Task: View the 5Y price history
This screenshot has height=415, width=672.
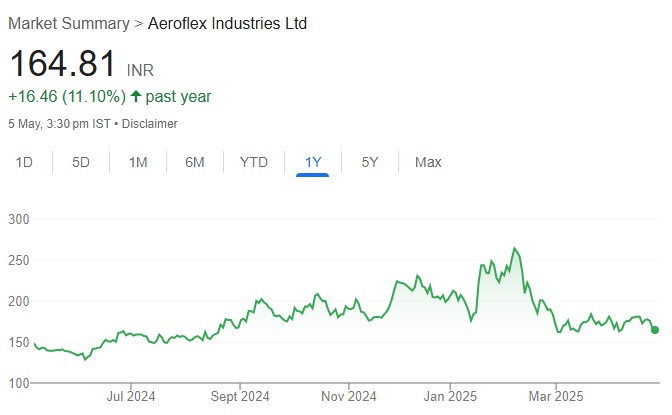Action: [370, 162]
